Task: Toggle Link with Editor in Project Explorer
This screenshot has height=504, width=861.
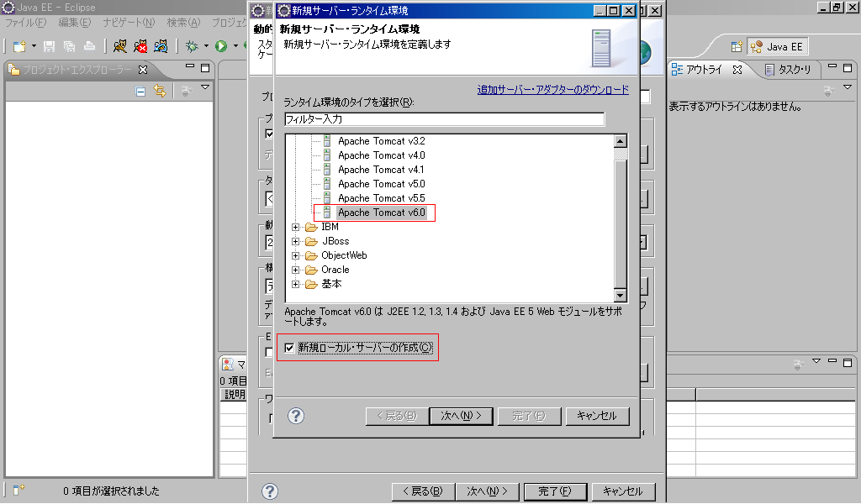Action: point(160,91)
